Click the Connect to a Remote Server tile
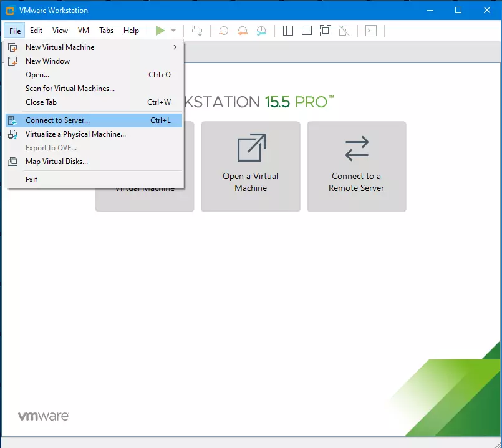 click(357, 167)
